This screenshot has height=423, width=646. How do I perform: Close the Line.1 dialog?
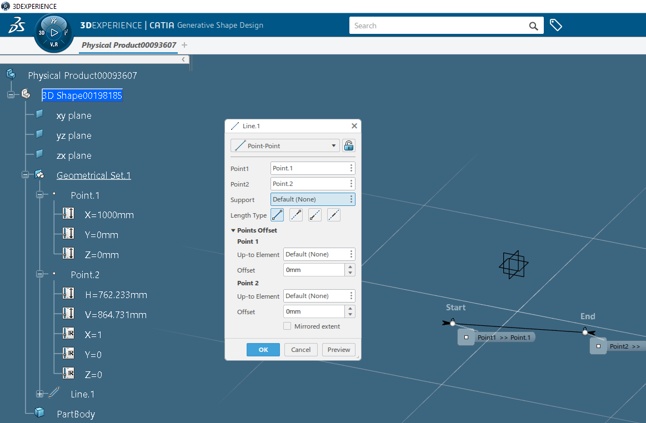[x=354, y=126]
